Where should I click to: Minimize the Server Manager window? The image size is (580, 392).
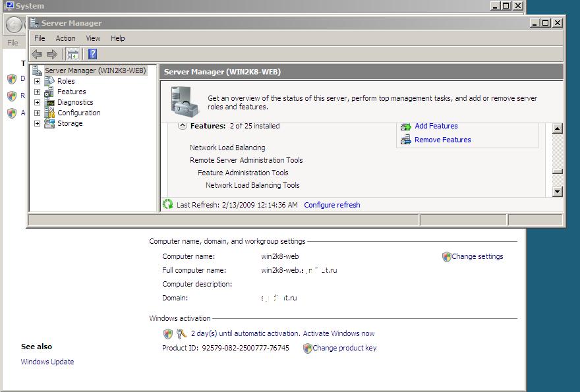click(535, 23)
